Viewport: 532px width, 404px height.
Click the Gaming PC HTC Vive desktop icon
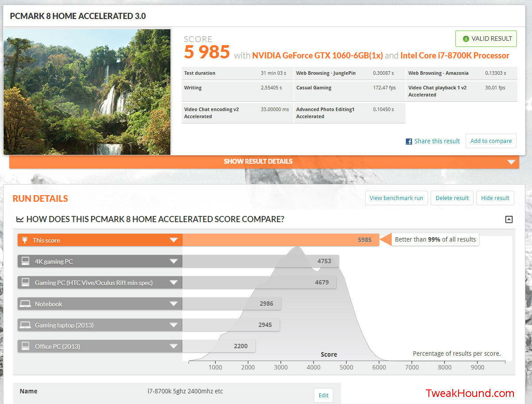coord(26,282)
